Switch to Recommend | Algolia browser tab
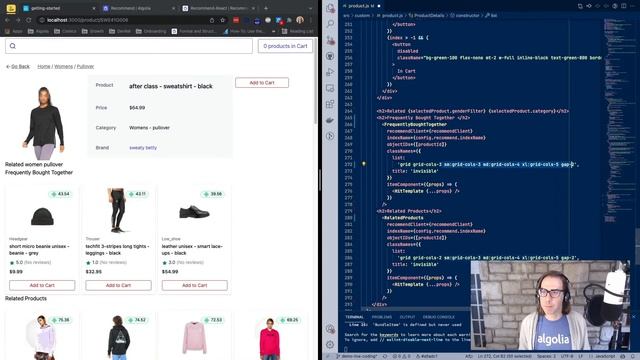This screenshot has height=360, width=640. pyautogui.click(x=139, y=8)
